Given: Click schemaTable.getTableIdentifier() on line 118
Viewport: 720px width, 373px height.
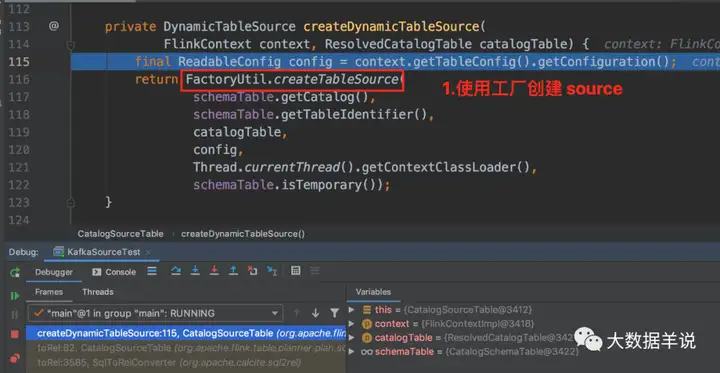Looking at the screenshot, I should coord(310,115).
